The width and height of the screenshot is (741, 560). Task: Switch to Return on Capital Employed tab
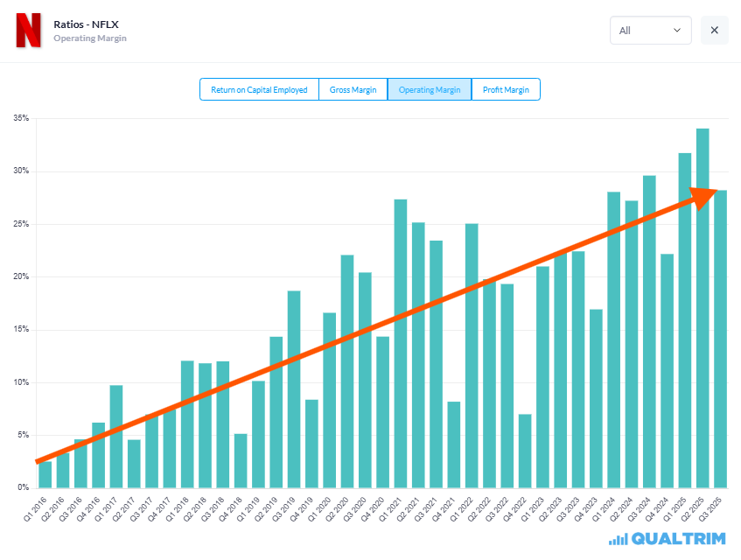coord(259,89)
